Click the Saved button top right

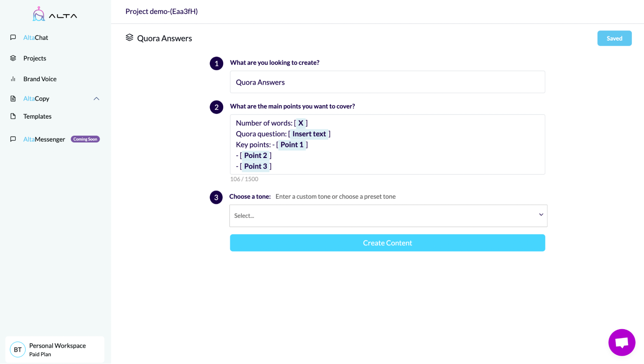coord(614,38)
